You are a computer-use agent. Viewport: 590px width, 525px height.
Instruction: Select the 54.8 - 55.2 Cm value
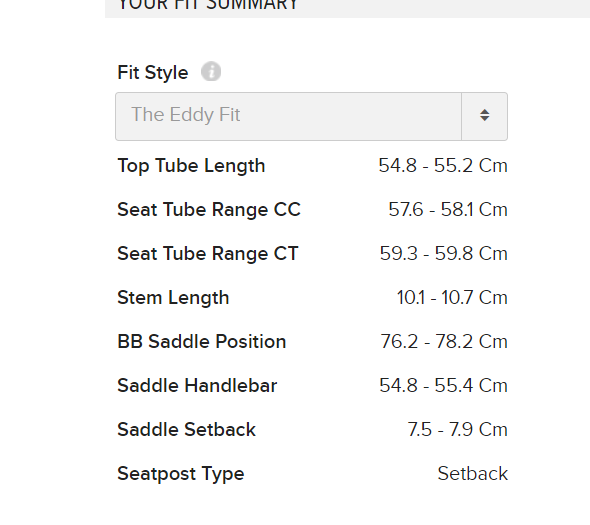coord(443,166)
